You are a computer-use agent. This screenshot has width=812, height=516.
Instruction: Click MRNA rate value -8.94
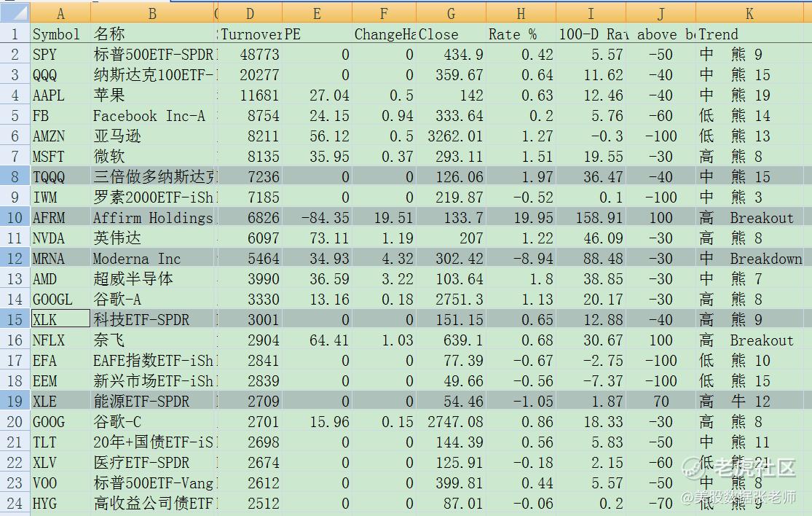pos(521,259)
